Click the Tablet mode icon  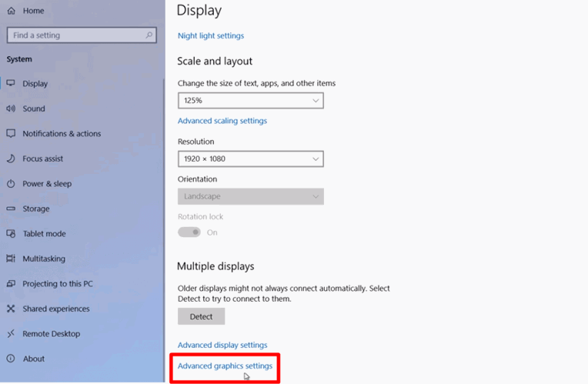tap(11, 233)
